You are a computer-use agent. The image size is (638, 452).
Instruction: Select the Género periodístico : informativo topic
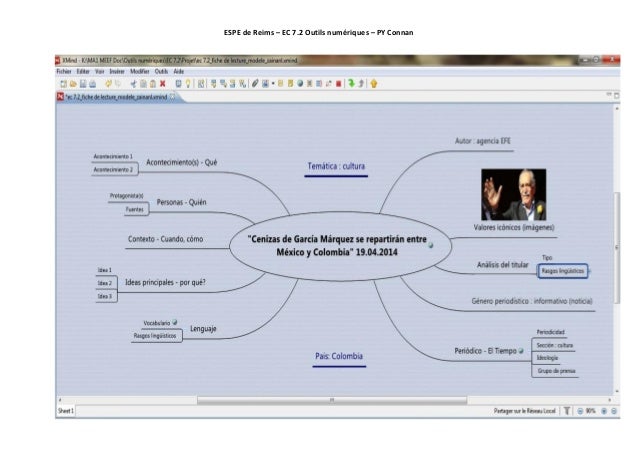[532, 301]
